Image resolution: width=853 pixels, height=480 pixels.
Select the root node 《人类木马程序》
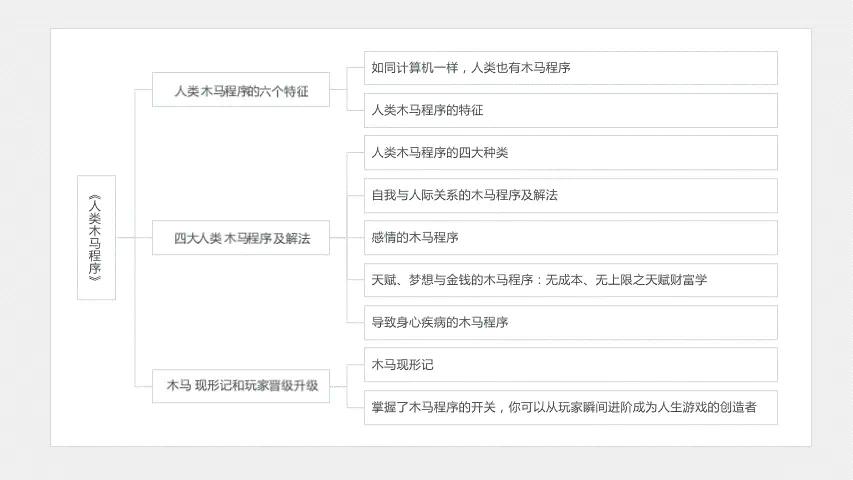tap(96, 237)
